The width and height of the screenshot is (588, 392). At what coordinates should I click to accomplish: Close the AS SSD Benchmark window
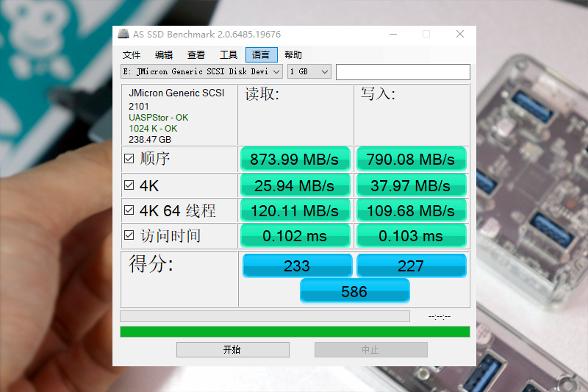460,34
